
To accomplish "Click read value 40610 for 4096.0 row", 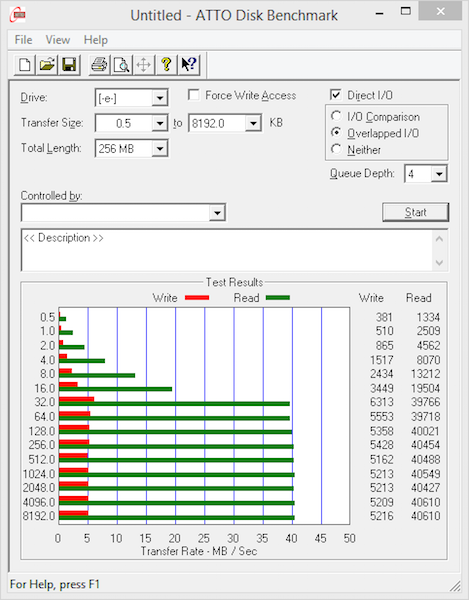I will (425, 502).
